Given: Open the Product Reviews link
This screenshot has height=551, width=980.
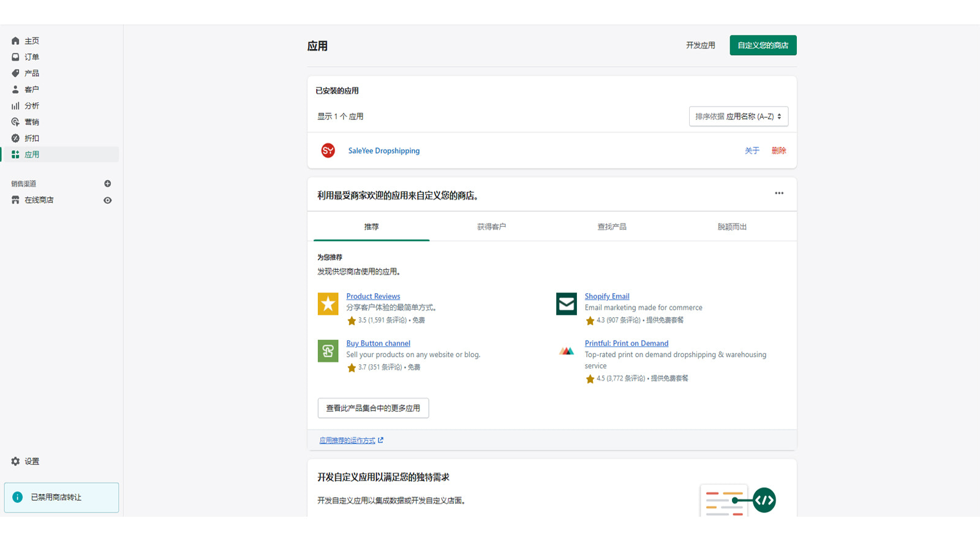Looking at the screenshot, I should 373,296.
